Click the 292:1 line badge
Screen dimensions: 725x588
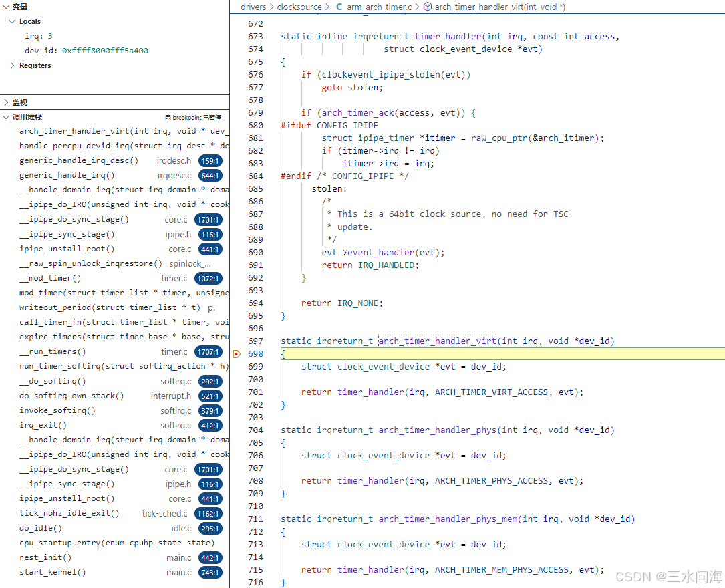(x=210, y=382)
